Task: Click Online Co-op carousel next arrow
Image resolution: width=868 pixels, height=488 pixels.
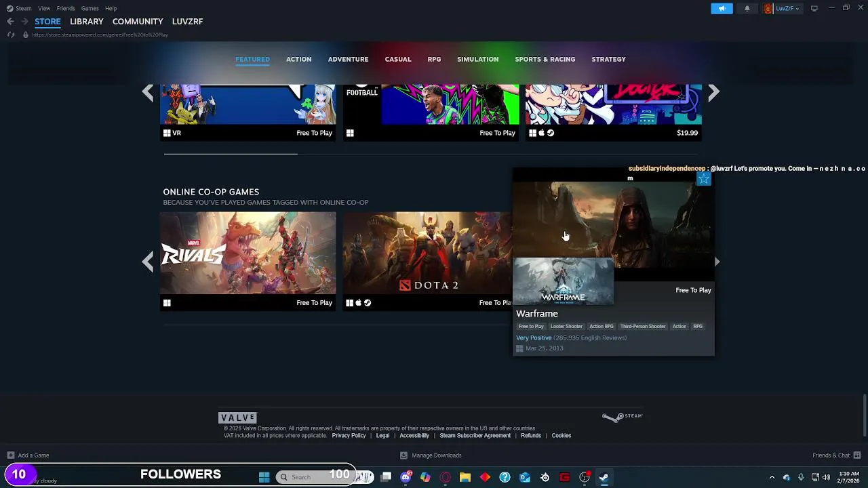Action: [717, 262]
